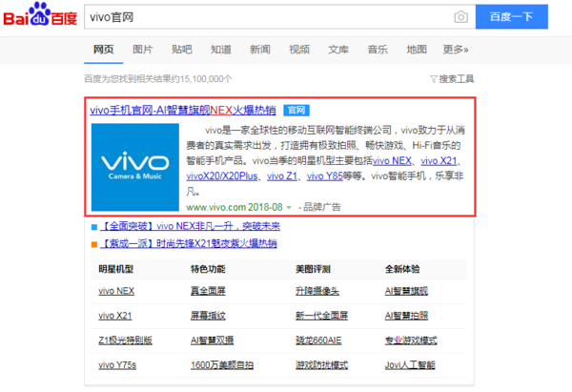Open vivo X21 in the 明星机型 column

pyautogui.click(x=115, y=316)
